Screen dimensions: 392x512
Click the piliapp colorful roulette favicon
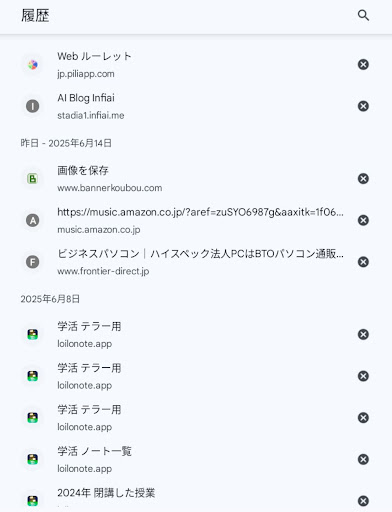click(33, 65)
